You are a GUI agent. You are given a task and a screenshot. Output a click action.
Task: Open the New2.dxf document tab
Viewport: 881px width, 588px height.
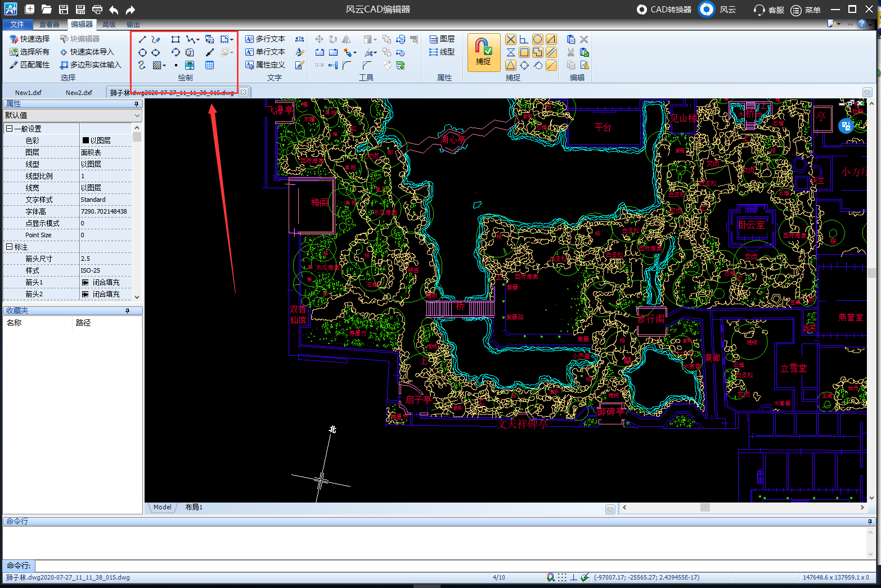(x=79, y=92)
